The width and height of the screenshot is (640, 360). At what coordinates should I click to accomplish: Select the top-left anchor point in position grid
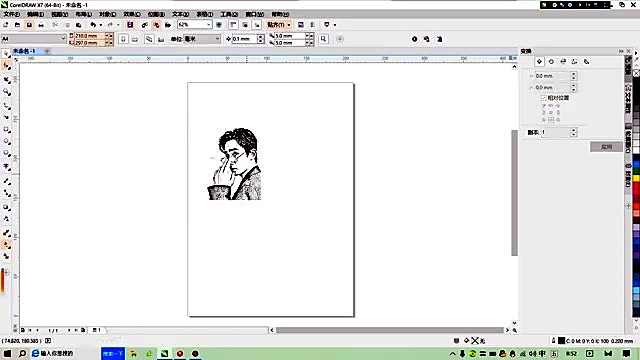pyautogui.click(x=544, y=106)
